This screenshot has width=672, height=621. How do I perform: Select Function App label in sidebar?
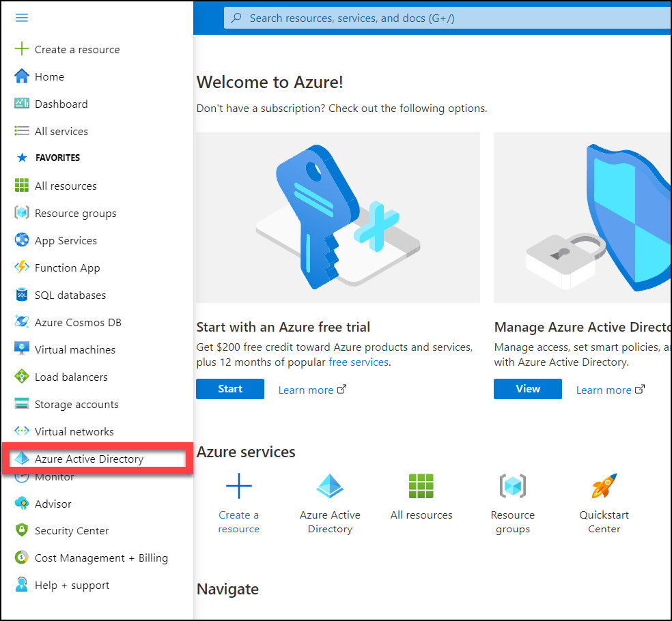(68, 268)
